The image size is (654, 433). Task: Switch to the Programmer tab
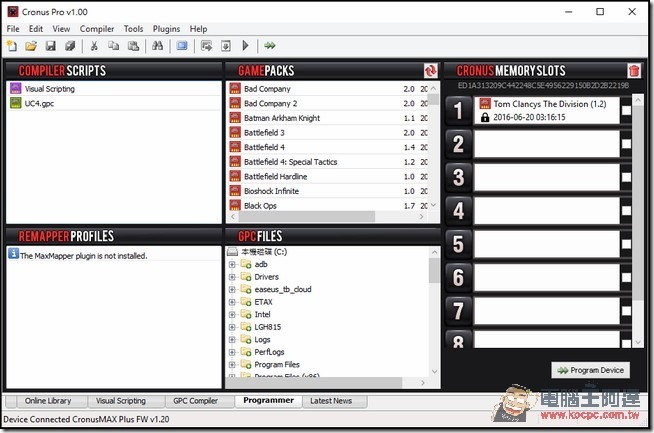tap(269, 400)
